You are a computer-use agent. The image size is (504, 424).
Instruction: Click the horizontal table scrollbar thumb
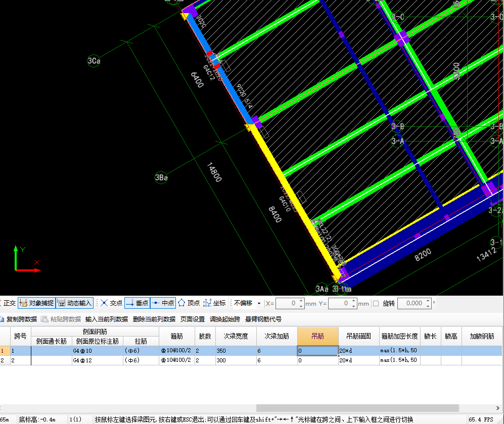(x=357, y=408)
